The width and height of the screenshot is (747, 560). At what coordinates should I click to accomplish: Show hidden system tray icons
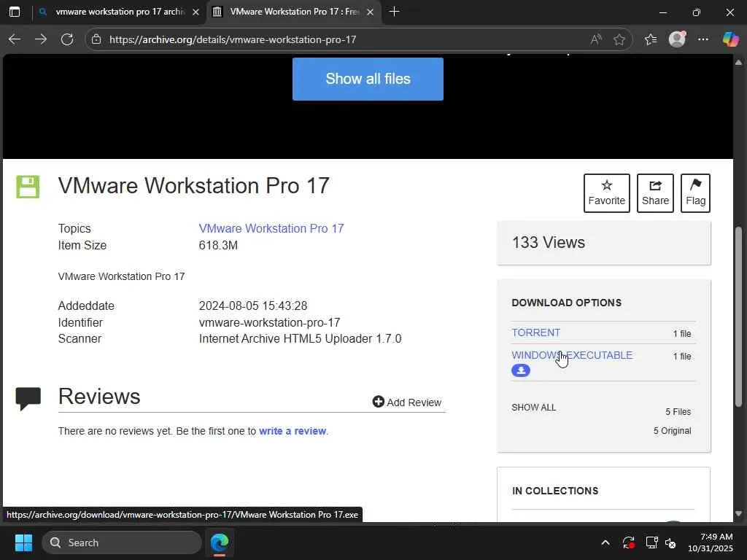(x=605, y=542)
